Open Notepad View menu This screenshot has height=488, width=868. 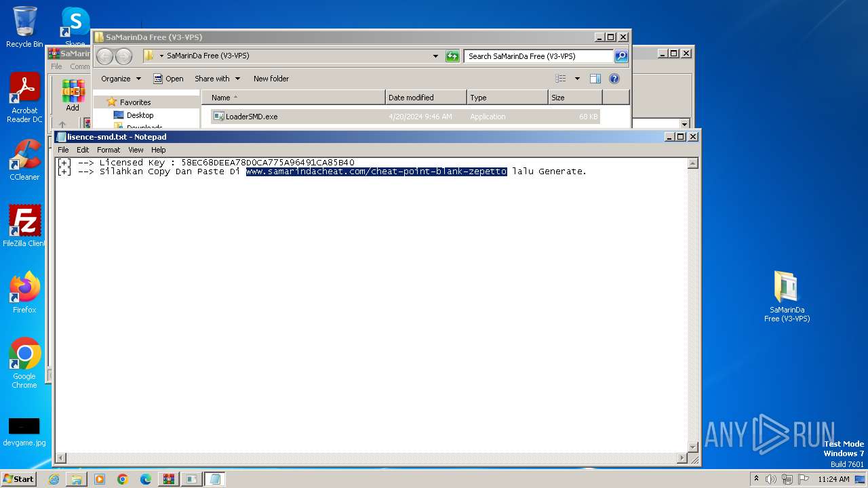click(136, 150)
